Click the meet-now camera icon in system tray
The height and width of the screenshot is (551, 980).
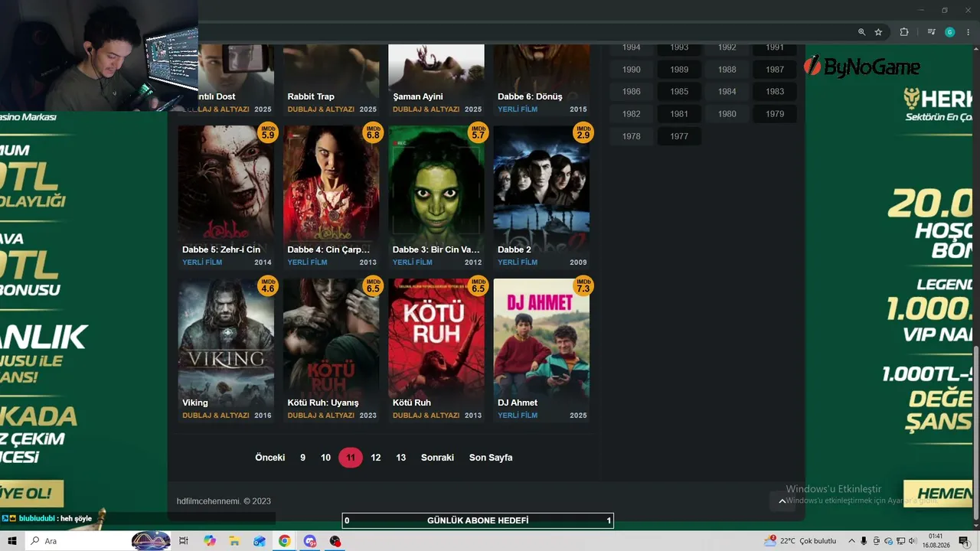pyautogui.click(x=877, y=541)
